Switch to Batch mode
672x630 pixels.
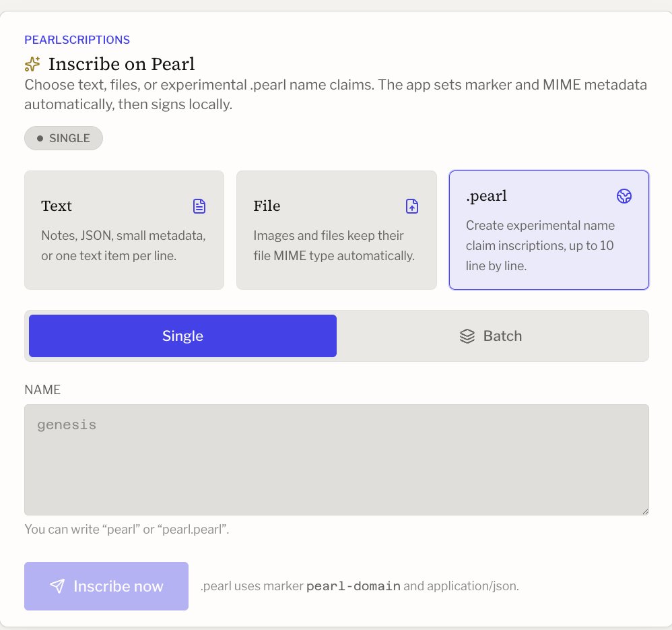(x=491, y=336)
